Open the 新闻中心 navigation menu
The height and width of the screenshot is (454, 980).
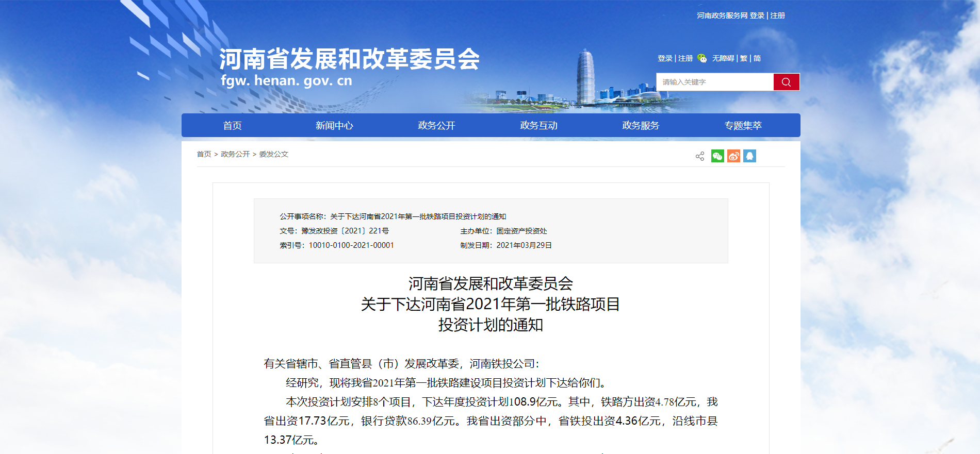pyautogui.click(x=334, y=126)
